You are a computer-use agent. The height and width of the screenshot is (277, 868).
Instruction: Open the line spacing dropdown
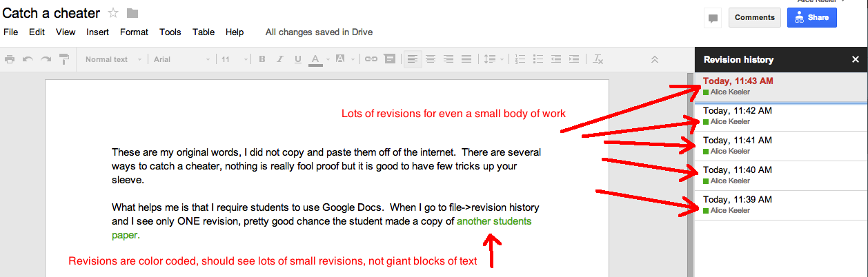pyautogui.click(x=493, y=59)
